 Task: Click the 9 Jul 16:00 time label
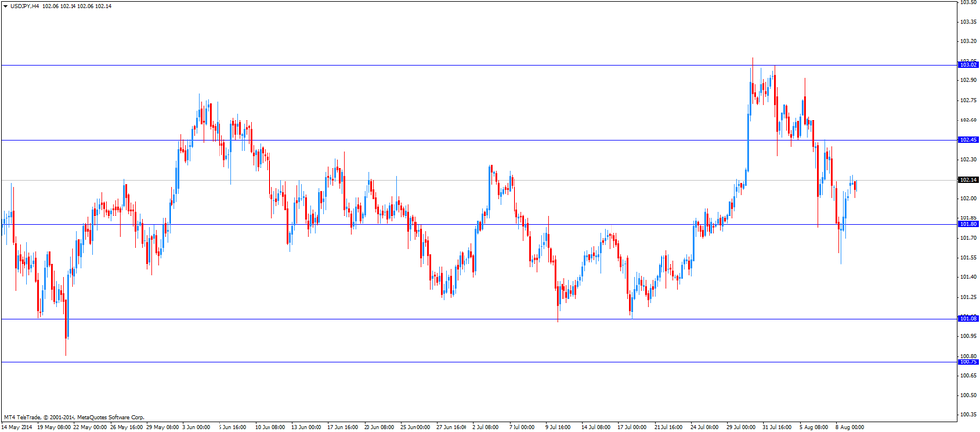[x=560, y=428]
